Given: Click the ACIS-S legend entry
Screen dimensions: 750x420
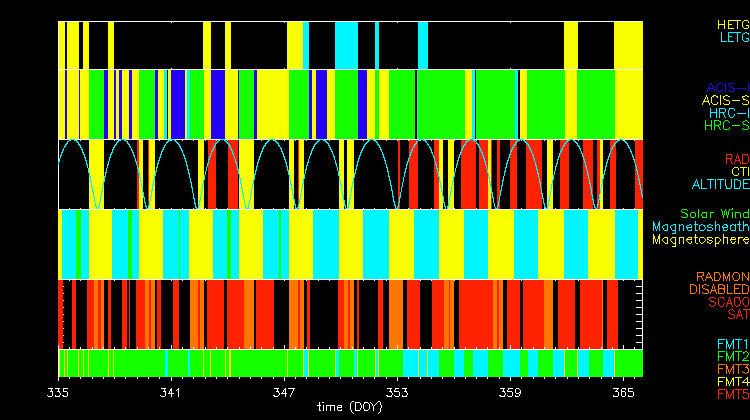Looking at the screenshot, I should point(725,100).
